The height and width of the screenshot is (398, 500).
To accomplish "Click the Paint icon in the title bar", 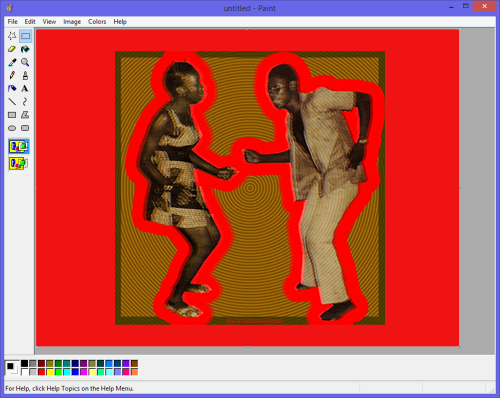I will point(10,8).
